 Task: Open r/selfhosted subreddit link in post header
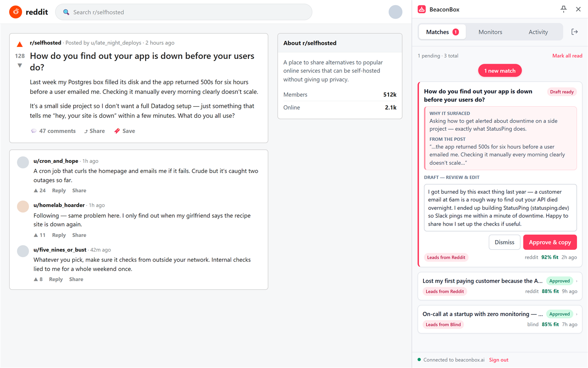[45, 43]
